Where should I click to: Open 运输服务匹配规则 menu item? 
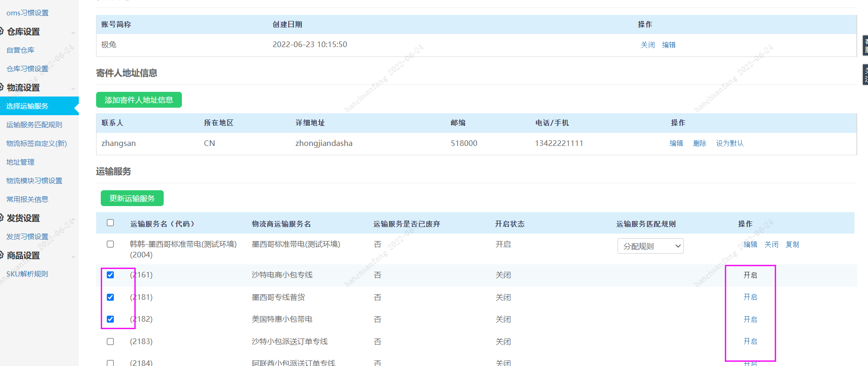34,125
